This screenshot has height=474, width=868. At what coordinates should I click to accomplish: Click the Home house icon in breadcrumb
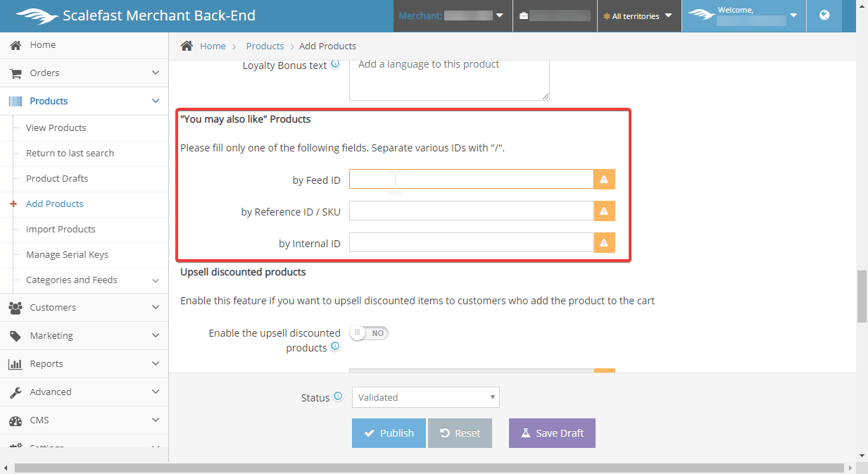coord(187,46)
